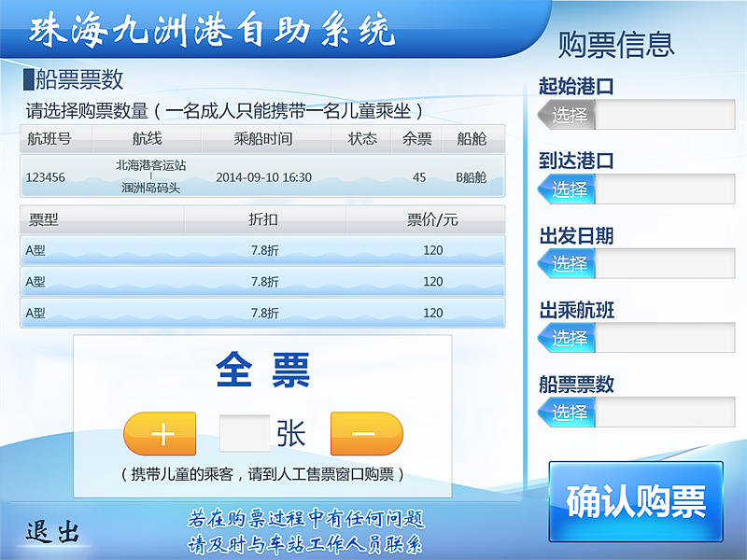Click the 航线 column header
This screenshot has height=560, width=747.
[148, 138]
